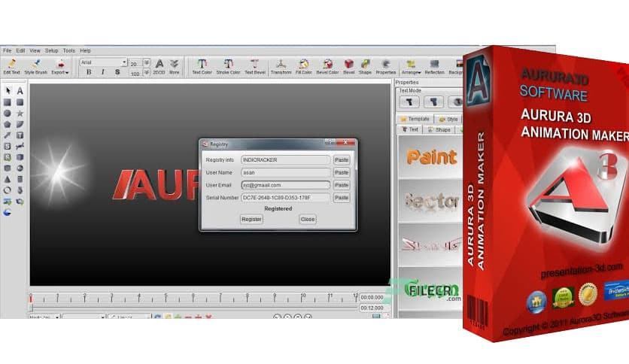
Task: Click Paste next to Serial Number
Action: (x=342, y=198)
